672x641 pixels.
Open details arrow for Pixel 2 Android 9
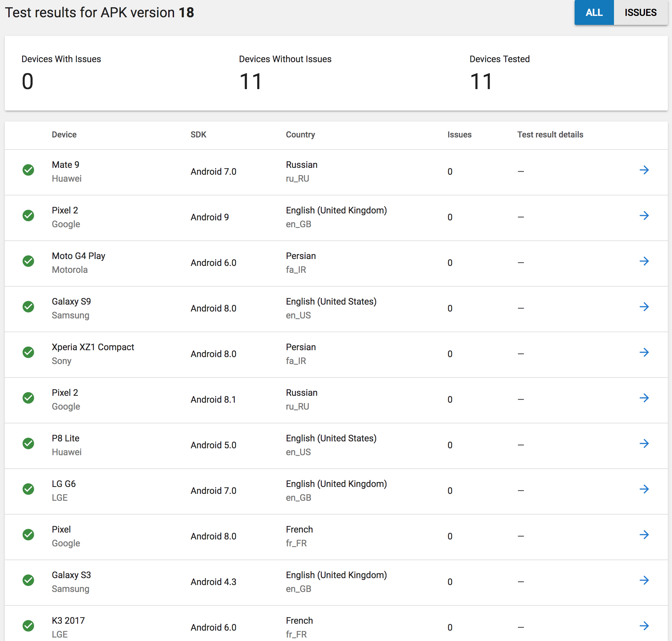click(x=644, y=216)
